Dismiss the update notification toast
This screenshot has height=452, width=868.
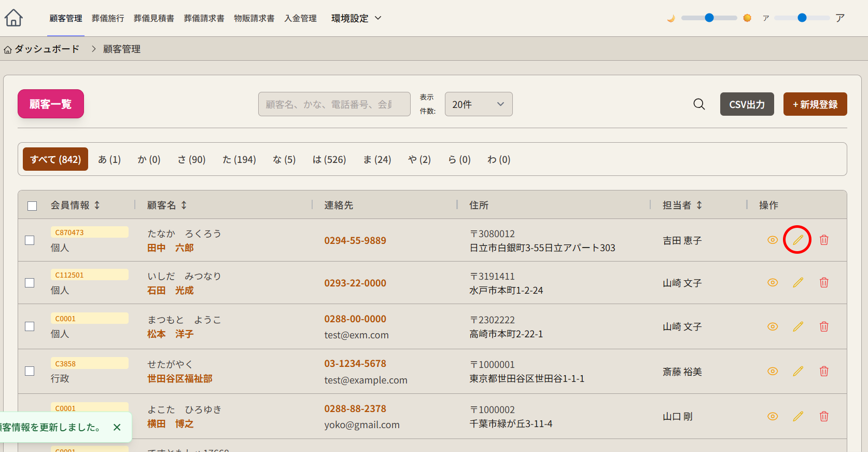coord(117,427)
